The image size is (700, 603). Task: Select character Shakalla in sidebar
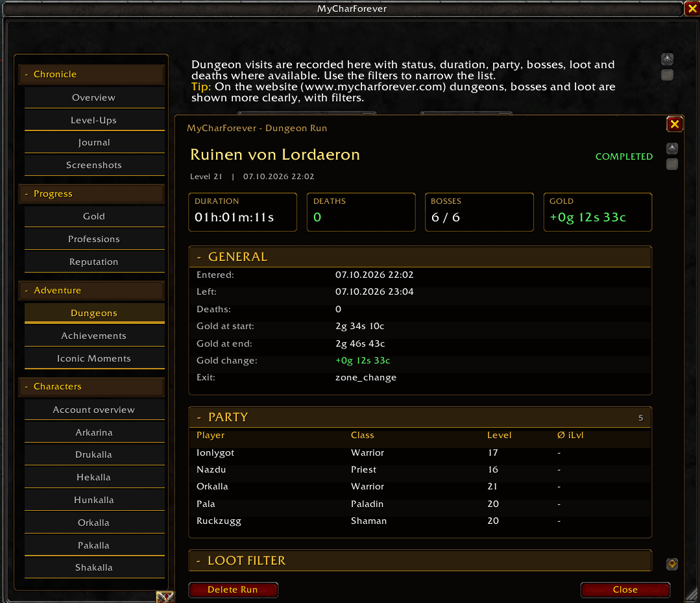pos(94,568)
